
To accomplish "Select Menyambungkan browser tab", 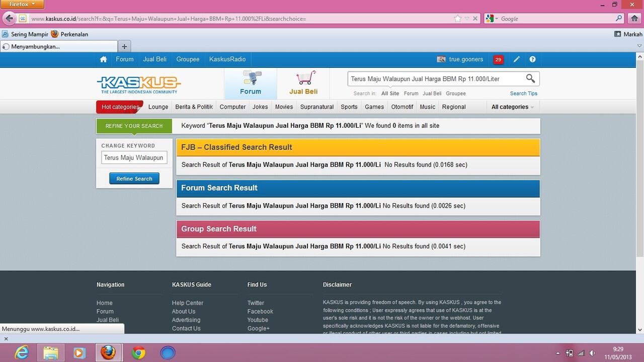I will (58, 46).
